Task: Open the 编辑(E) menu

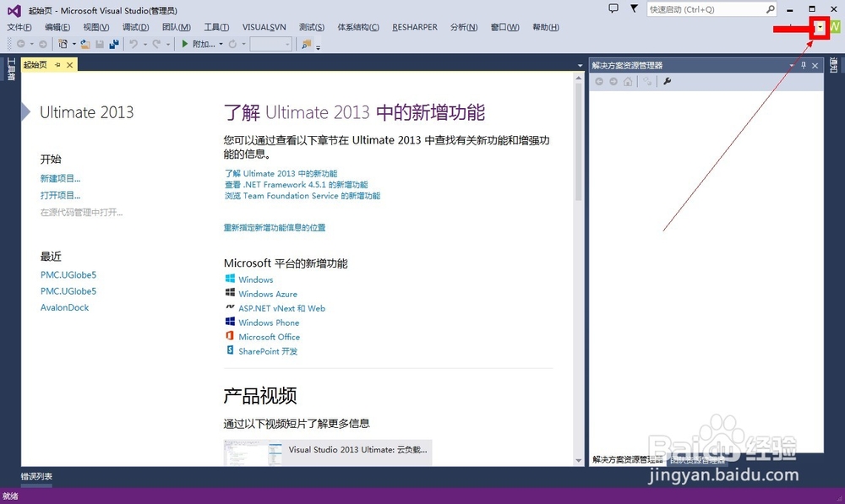Action: coord(57,27)
